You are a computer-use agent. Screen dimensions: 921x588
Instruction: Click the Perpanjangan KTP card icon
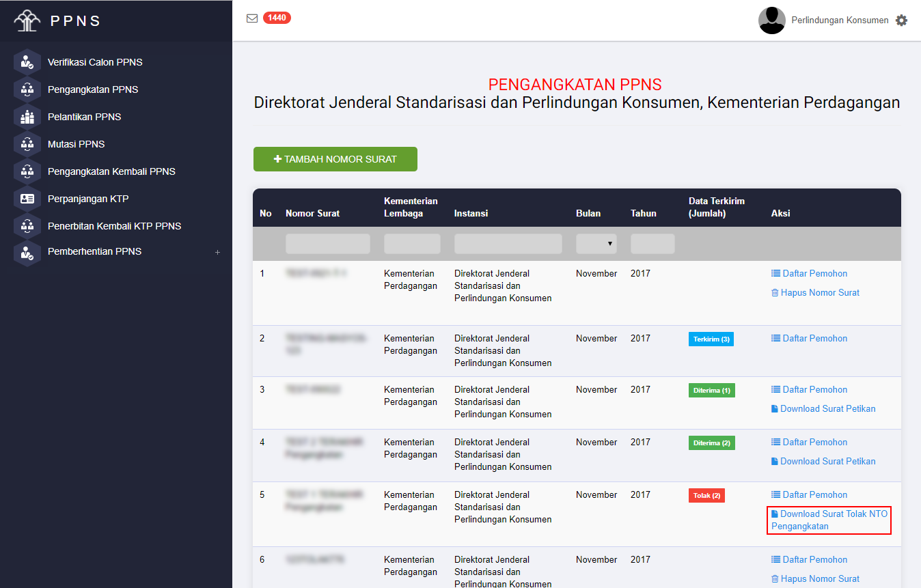tap(27, 199)
